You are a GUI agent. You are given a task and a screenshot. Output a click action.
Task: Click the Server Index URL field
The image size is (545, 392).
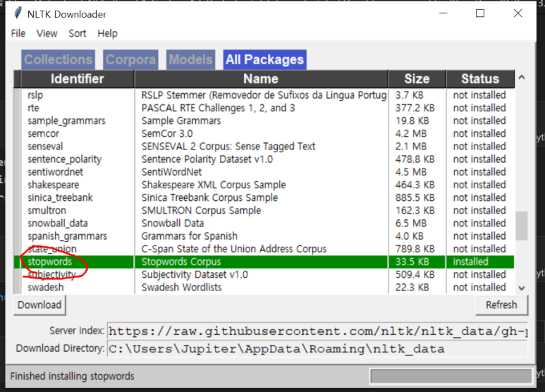(x=317, y=331)
